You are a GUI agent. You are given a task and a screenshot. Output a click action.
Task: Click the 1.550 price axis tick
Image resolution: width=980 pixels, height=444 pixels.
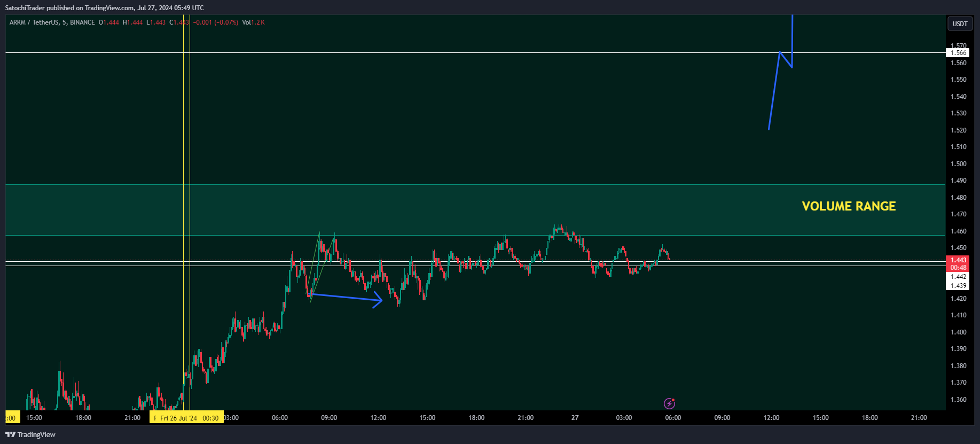pyautogui.click(x=958, y=80)
